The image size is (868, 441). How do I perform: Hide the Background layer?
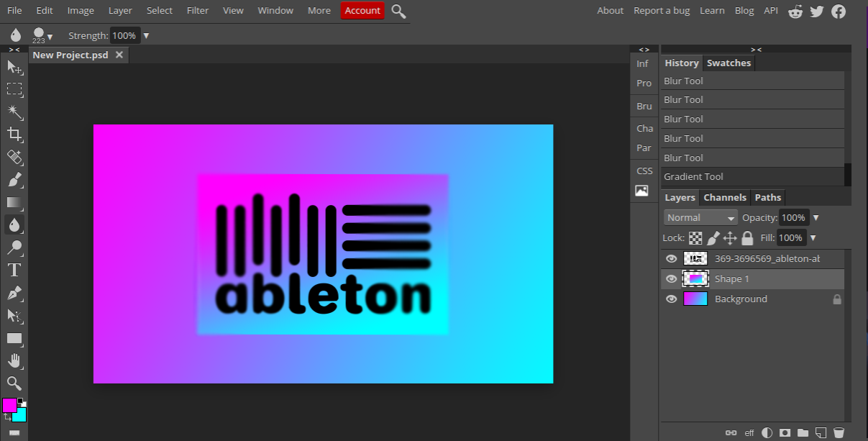click(671, 299)
